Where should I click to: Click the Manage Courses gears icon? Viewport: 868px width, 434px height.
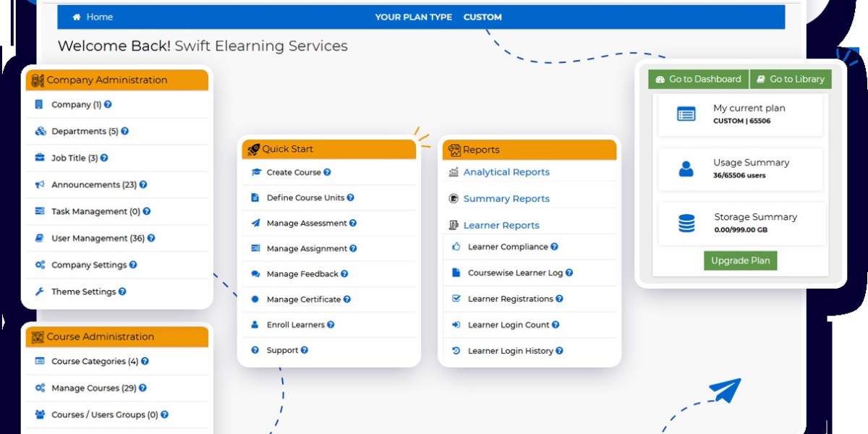click(40, 388)
